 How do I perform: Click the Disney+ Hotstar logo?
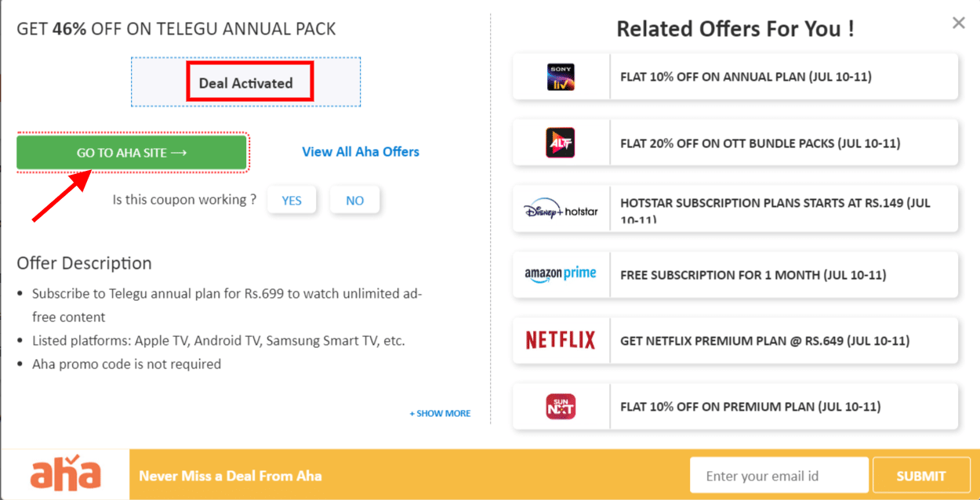pos(561,208)
